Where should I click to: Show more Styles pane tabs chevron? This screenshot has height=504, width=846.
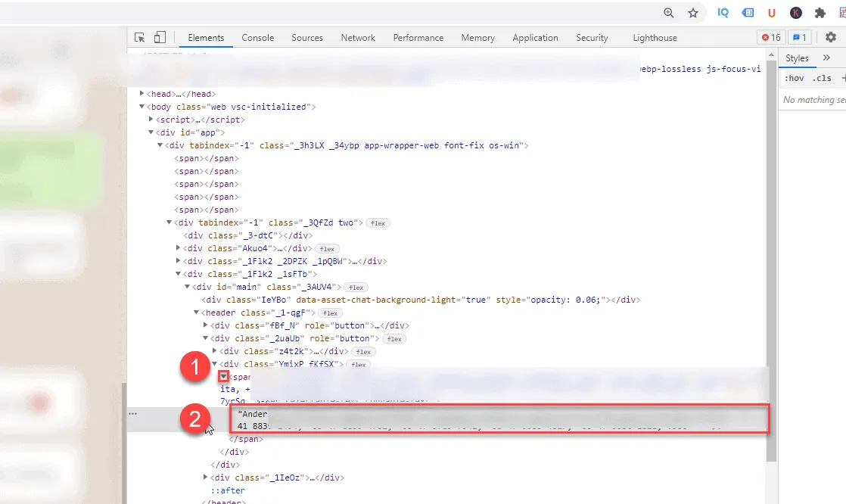point(826,58)
